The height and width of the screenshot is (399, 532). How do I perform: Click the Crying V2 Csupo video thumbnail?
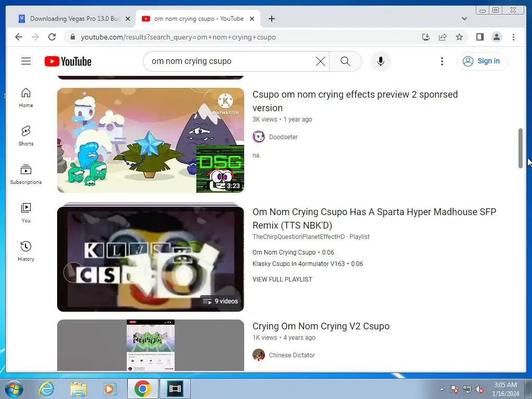[x=151, y=345]
